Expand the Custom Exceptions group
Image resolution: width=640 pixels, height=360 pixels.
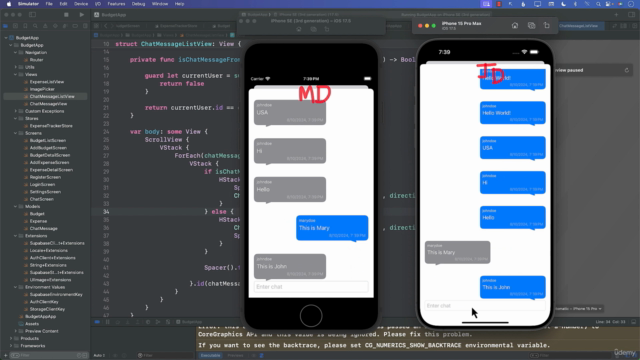pos(16,111)
